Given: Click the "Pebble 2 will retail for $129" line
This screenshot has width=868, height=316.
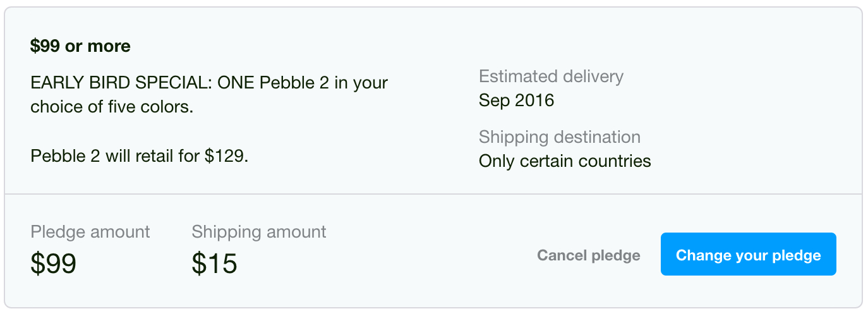Looking at the screenshot, I should (139, 156).
